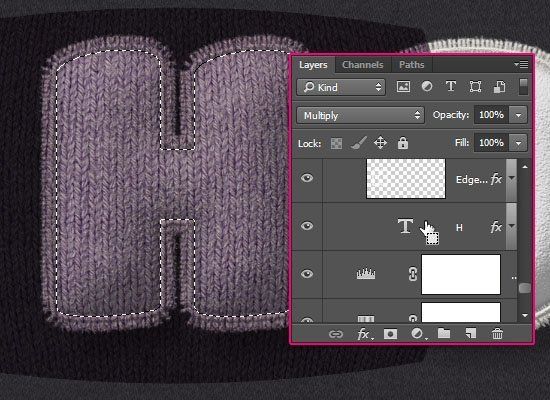The height and width of the screenshot is (400, 550).
Task: Open the Opacity slider dropdown arrow
Action: click(x=518, y=115)
